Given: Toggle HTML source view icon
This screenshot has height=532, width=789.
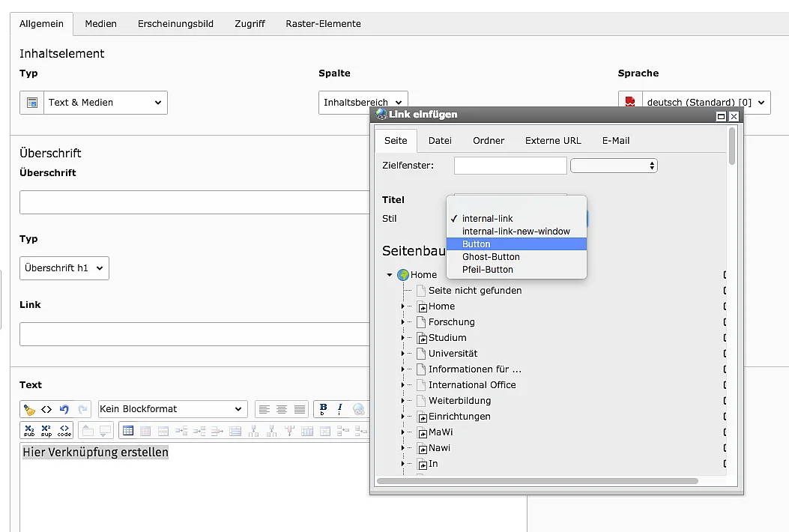Looking at the screenshot, I should [x=46, y=409].
